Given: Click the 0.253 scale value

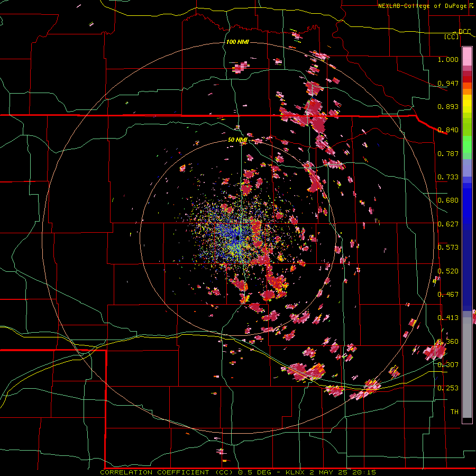Looking at the screenshot, I should [448, 388].
